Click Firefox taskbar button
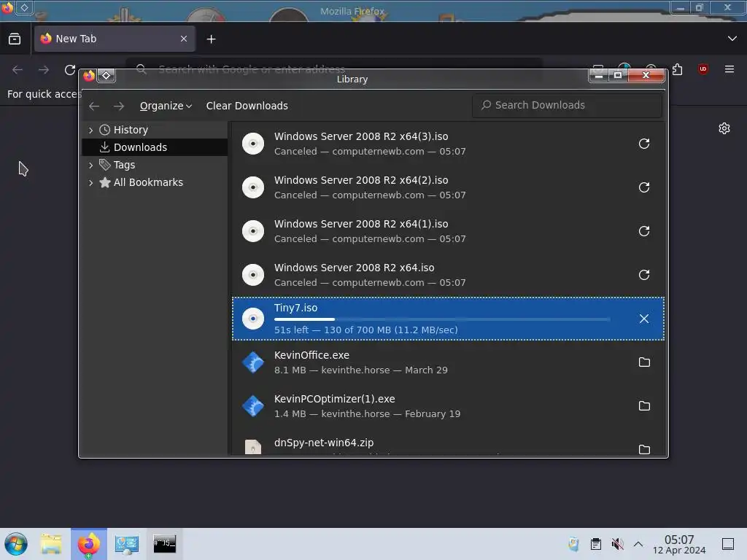 pyautogui.click(x=89, y=544)
